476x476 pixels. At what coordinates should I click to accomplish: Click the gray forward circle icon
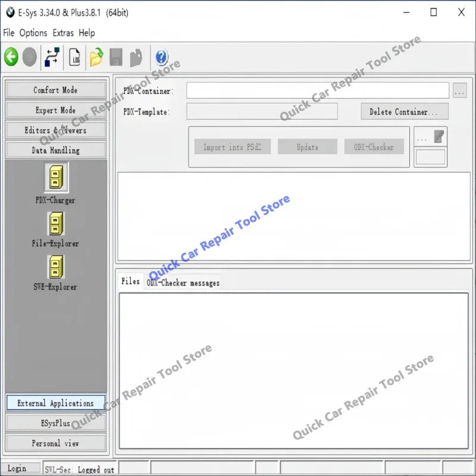(x=29, y=57)
